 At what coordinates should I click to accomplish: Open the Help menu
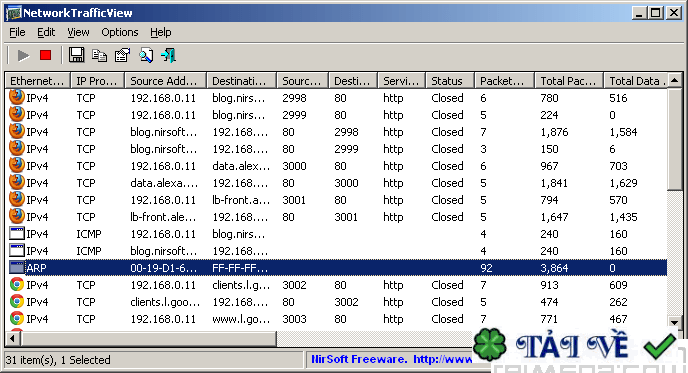pyautogui.click(x=161, y=32)
